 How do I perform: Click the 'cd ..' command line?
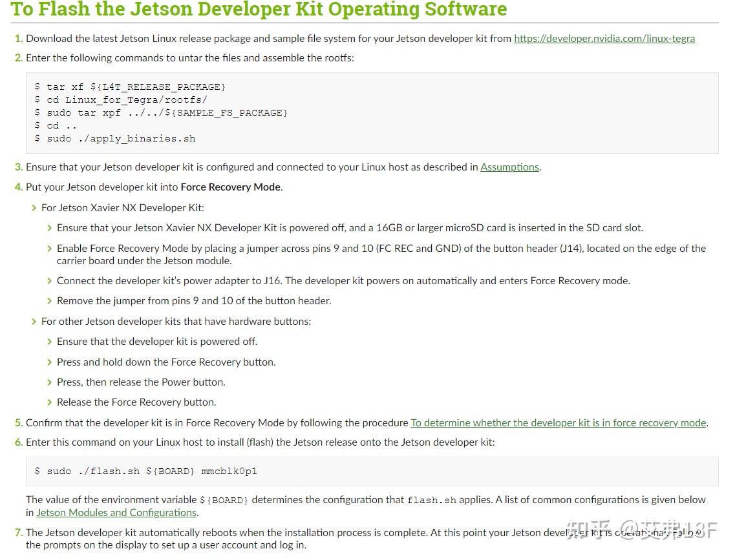click(x=56, y=125)
